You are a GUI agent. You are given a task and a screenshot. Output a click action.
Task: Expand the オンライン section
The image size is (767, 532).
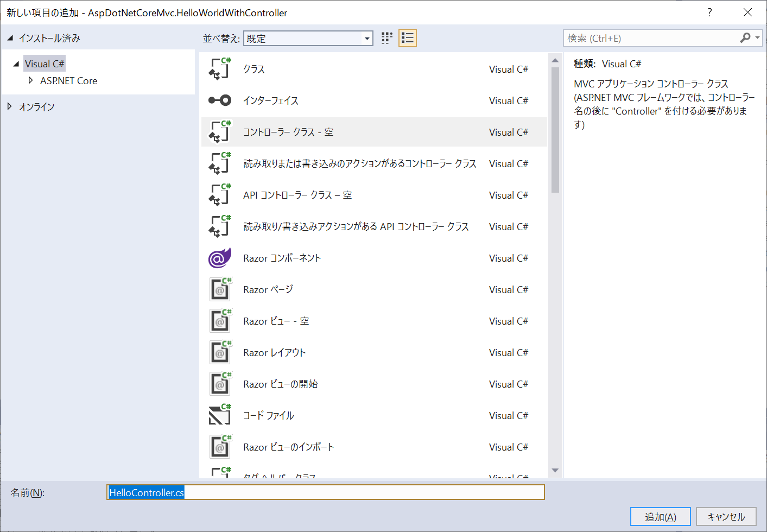(9, 106)
